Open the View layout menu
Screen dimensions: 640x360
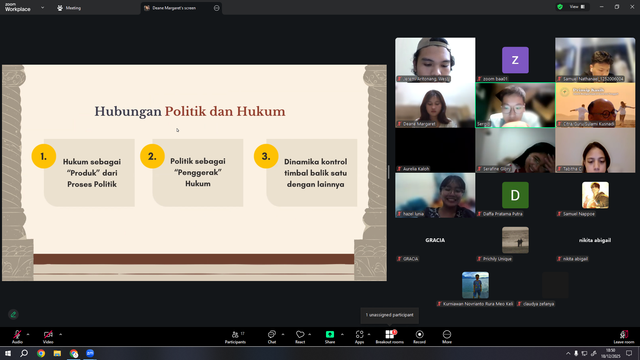click(577, 7)
